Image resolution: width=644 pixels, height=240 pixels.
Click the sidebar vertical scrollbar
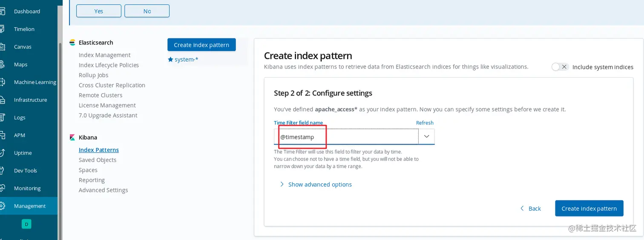point(60,128)
